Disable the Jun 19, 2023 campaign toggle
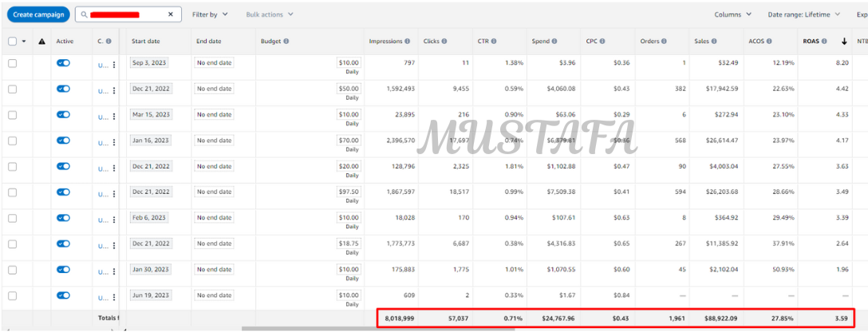Viewport: 868px width, 333px height. point(63,295)
